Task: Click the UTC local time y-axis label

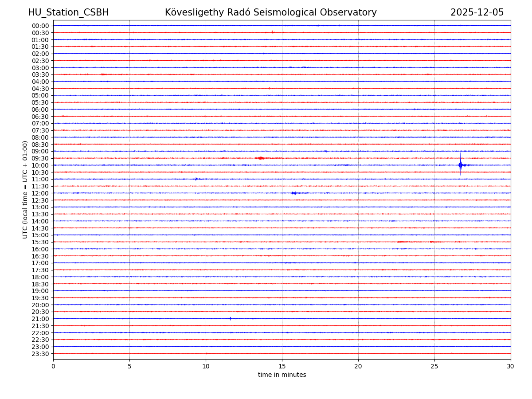Action: click(x=25, y=189)
